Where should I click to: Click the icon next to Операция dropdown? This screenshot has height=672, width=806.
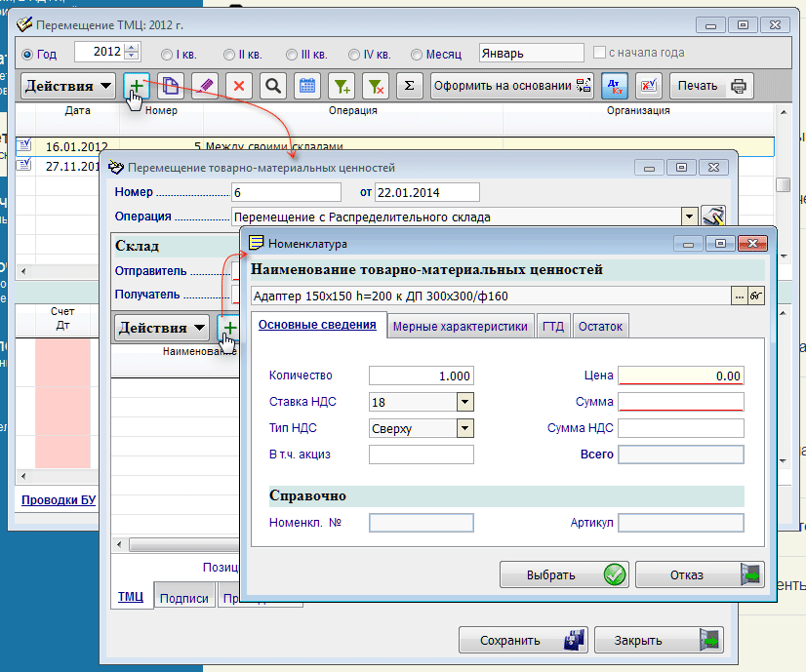point(713,217)
